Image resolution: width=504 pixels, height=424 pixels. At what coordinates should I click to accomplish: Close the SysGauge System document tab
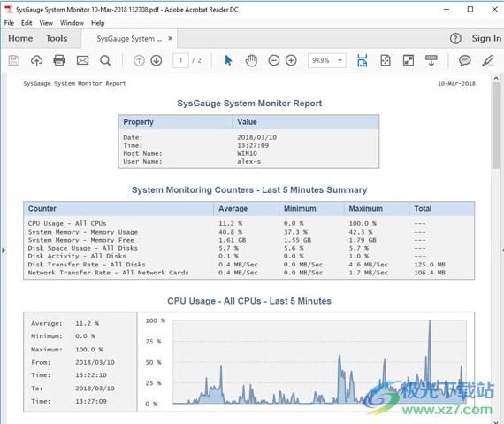point(171,38)
